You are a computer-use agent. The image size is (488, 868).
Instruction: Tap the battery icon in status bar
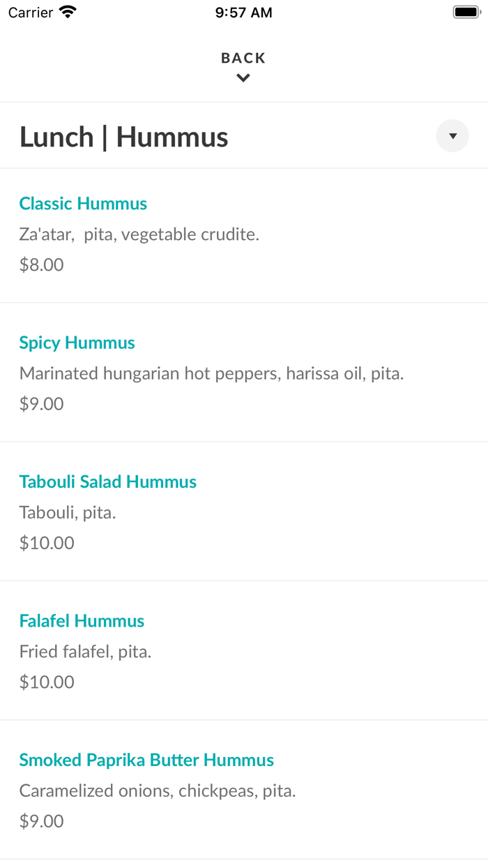click(466, 12)
